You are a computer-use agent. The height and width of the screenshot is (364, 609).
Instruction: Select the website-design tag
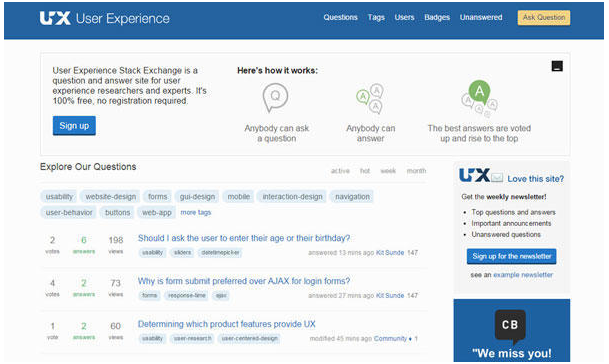click(x=111, y=197)
